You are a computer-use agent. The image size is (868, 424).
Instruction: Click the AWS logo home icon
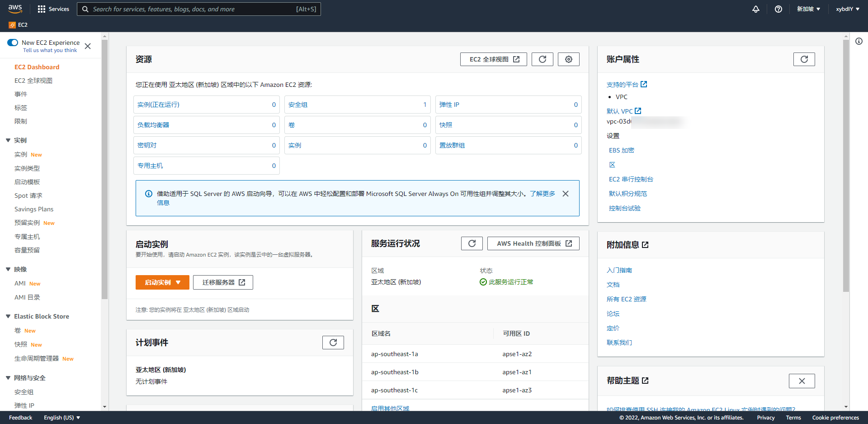(x=15, y=9)
